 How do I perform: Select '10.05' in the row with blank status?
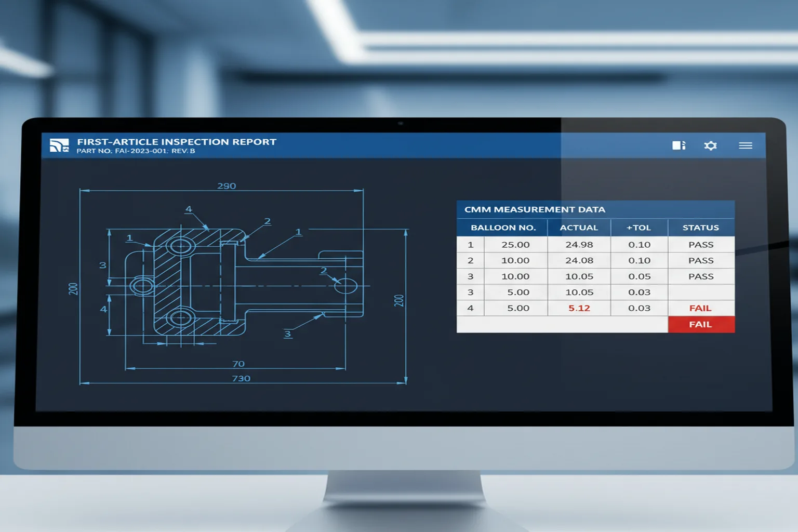click(579, 292)
